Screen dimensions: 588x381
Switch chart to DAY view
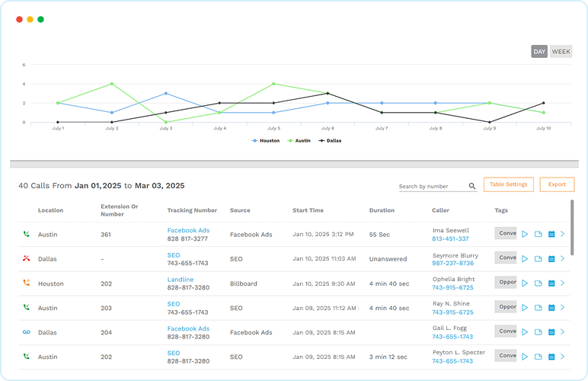(x=539, y=51)
